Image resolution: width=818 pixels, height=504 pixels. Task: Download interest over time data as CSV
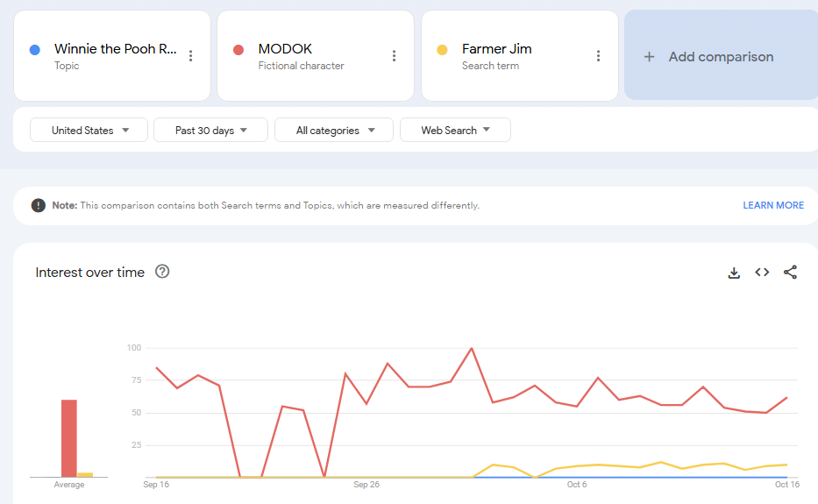(x=734, y=273)
